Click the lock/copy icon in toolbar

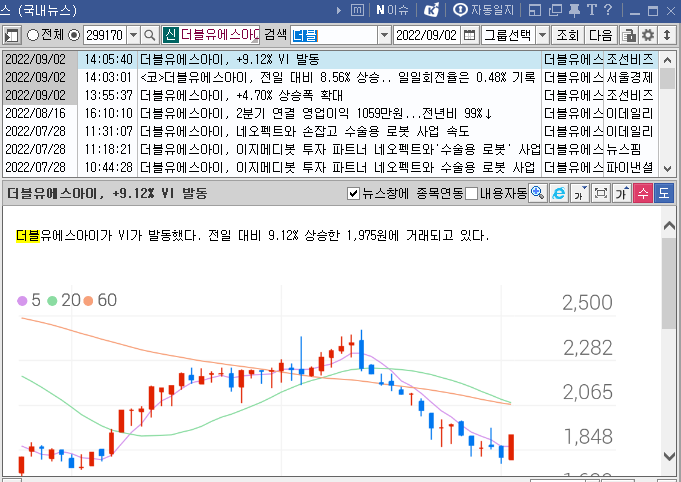628,35
